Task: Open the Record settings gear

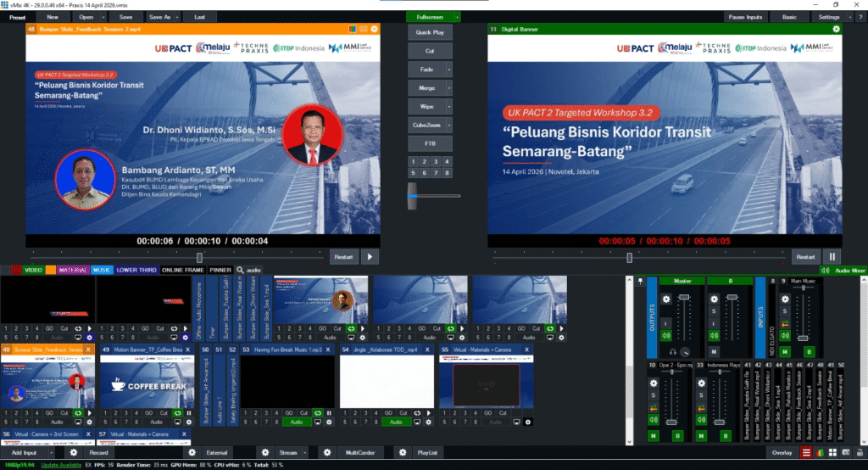Action: click(x=74, y=453)
